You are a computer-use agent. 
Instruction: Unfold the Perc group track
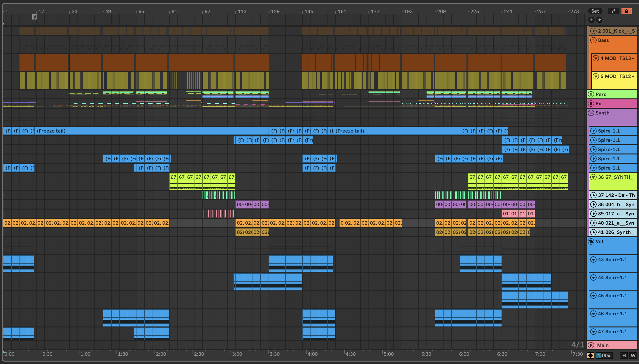(x=591, y=94)
